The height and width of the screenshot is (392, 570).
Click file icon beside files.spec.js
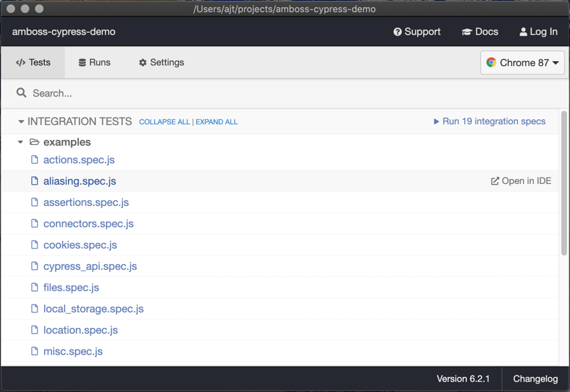click(x=35, y=287)
